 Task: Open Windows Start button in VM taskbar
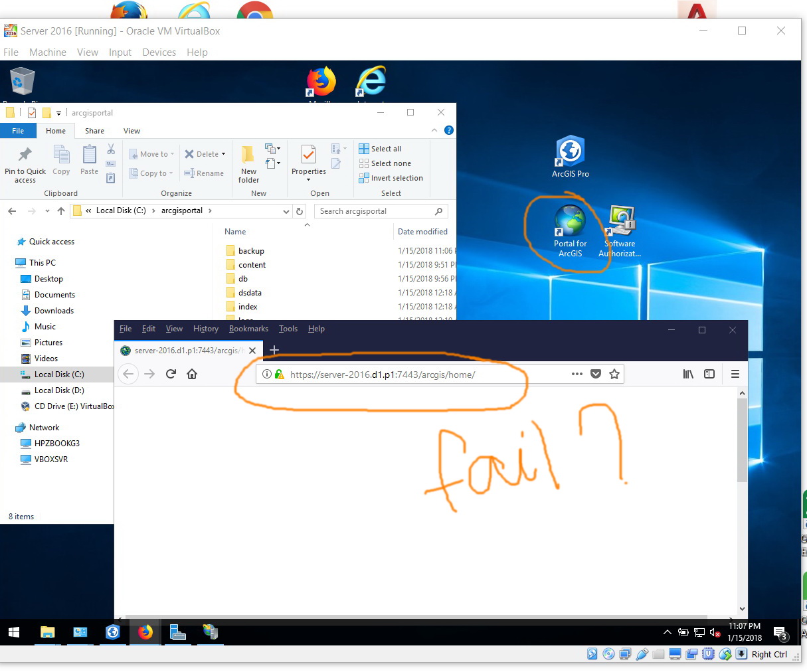click(x=13, y=632)
